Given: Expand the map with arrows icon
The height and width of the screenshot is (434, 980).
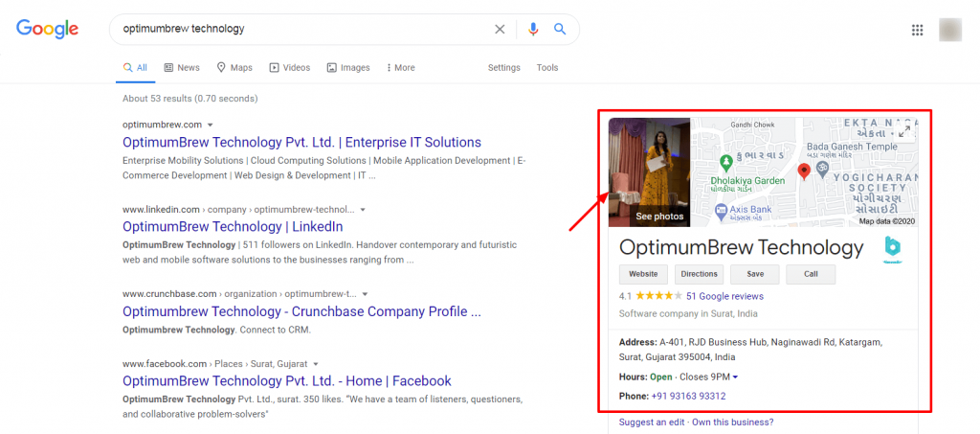Looking at the screenshot, I should tap(903, 131).
